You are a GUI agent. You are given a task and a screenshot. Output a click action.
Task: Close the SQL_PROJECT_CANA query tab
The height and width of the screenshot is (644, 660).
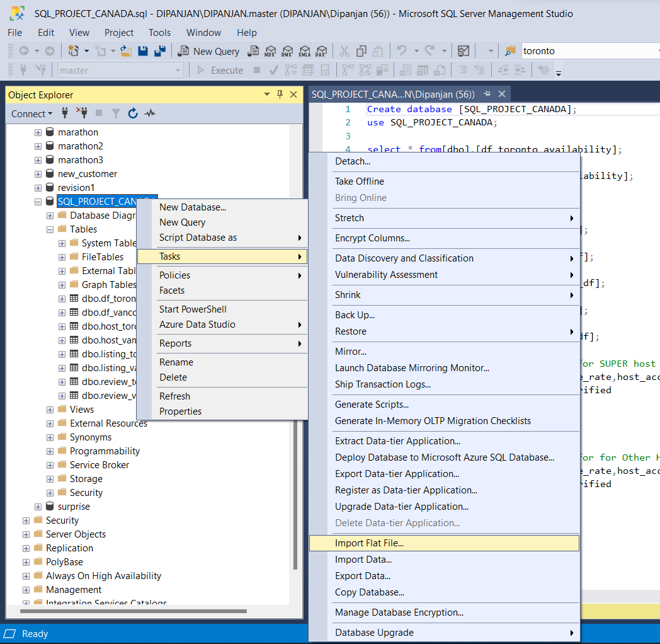(502, 94)
